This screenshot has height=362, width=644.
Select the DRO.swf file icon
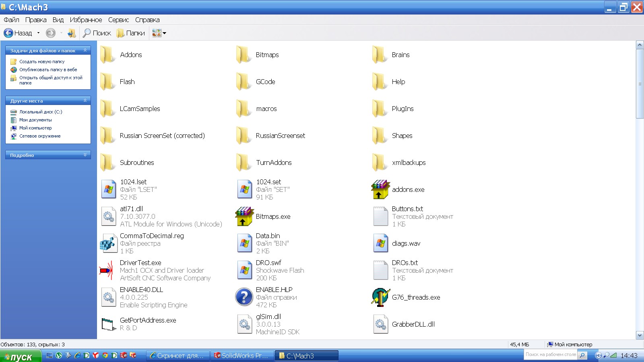[x=244, y=270]
